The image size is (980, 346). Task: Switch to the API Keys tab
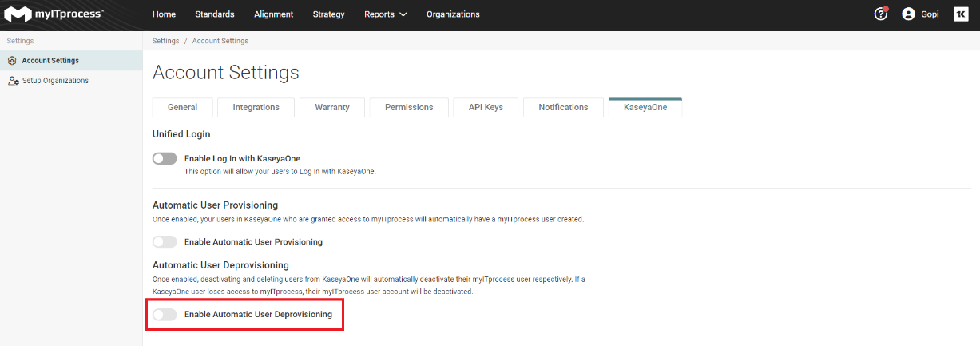486,107
